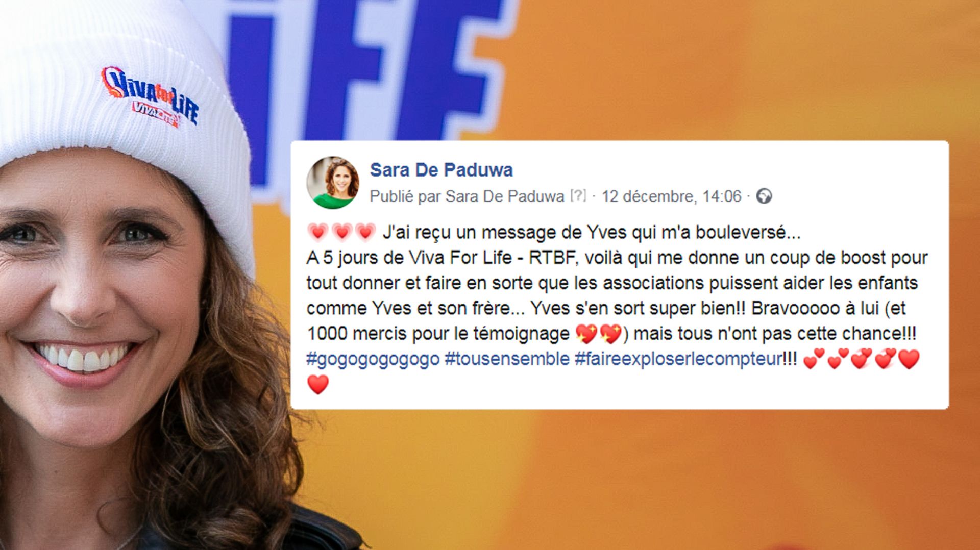Screen dimensions: 980x550
Task: Click the first sparkling heart after "témoignage"
Action: pos(586,334)
